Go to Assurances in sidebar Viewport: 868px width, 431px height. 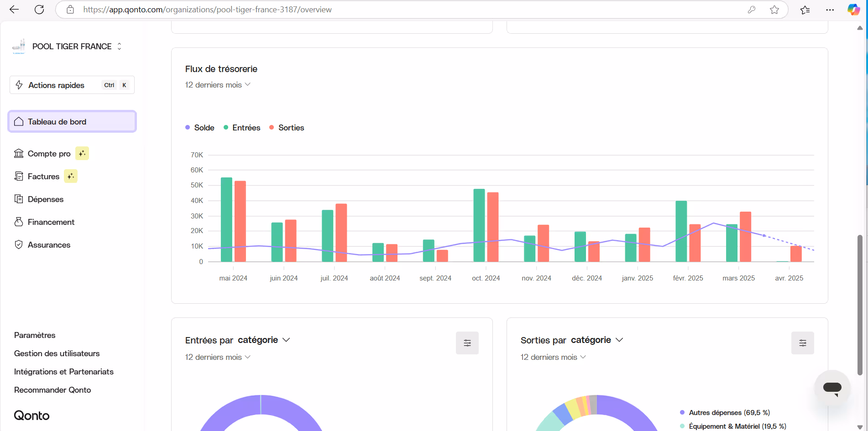coord(49,245)
